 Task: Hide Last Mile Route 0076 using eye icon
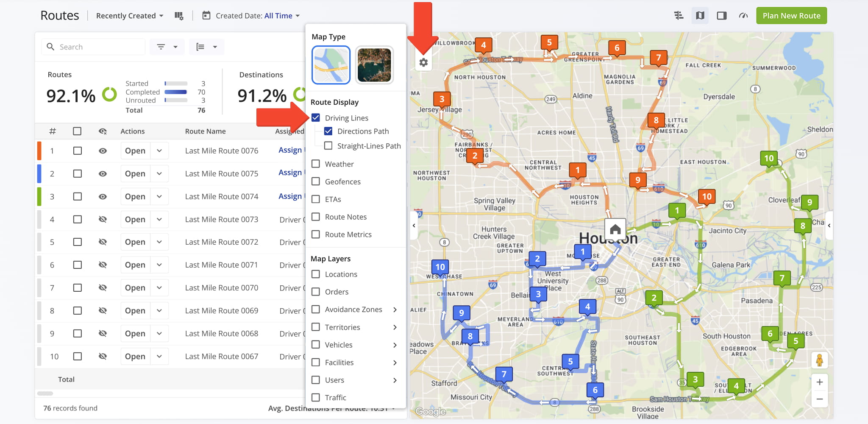point(103,151)
